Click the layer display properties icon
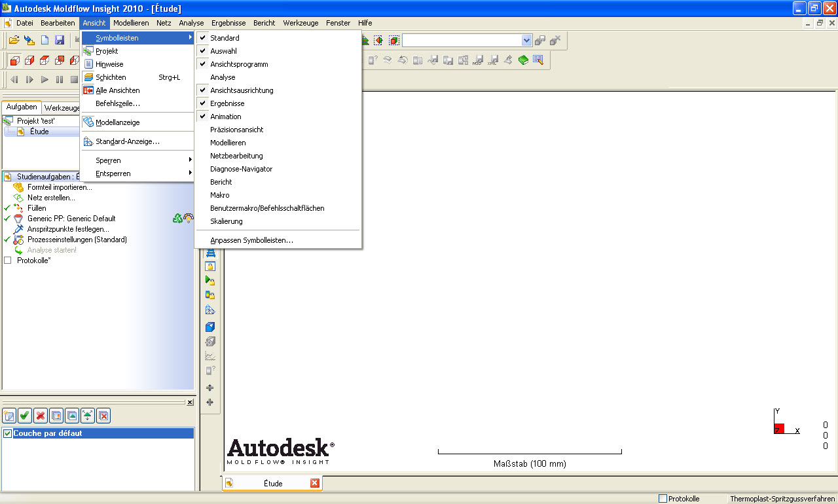The width and height of the screenshot is (838, 504). pos(56,415)
